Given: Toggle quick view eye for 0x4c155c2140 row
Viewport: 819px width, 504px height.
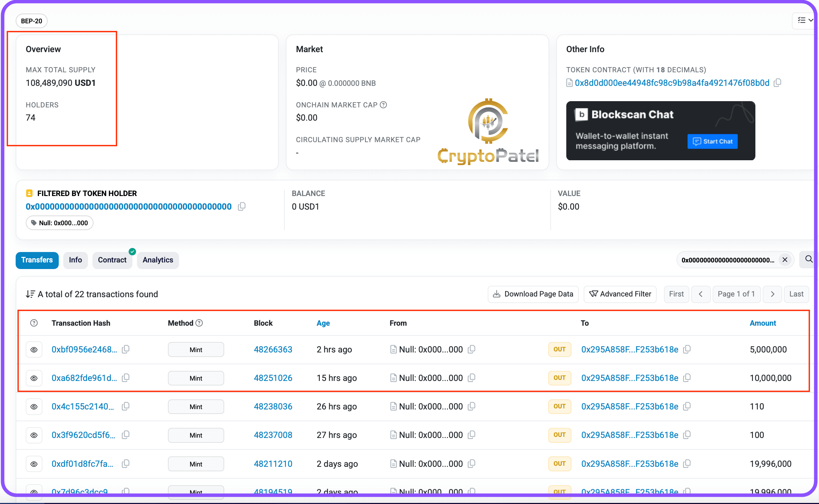Looking at the screenshot, I should [34, 407].
